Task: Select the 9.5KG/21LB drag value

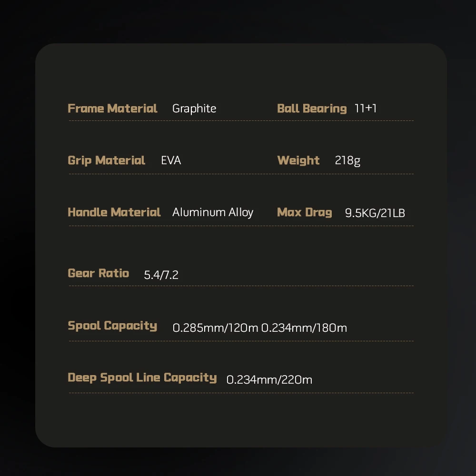Action: pyautogui.click(x=375, y=213)
